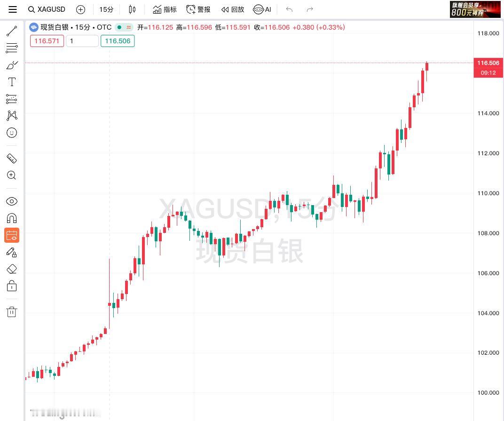Image resolution: width=504 pixels, height=421 pixels.
Task: Click the 现货白银 symbol title in legend
Action: [55, 27]
